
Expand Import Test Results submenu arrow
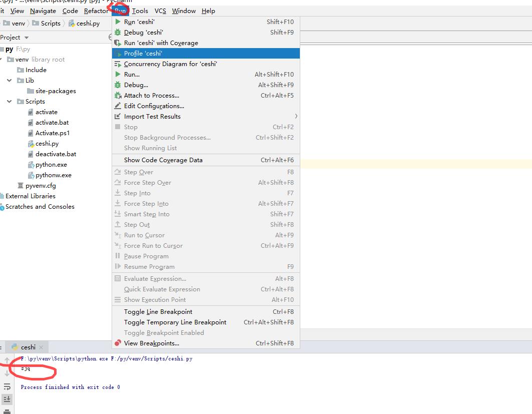coord(296,117)
